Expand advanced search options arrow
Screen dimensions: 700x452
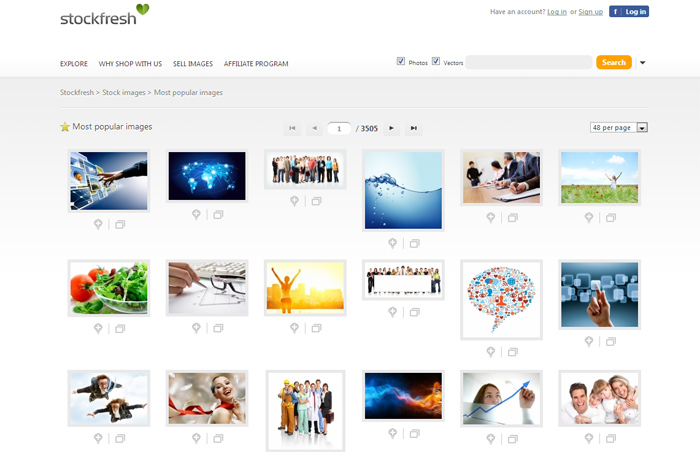tap(643, 63)
